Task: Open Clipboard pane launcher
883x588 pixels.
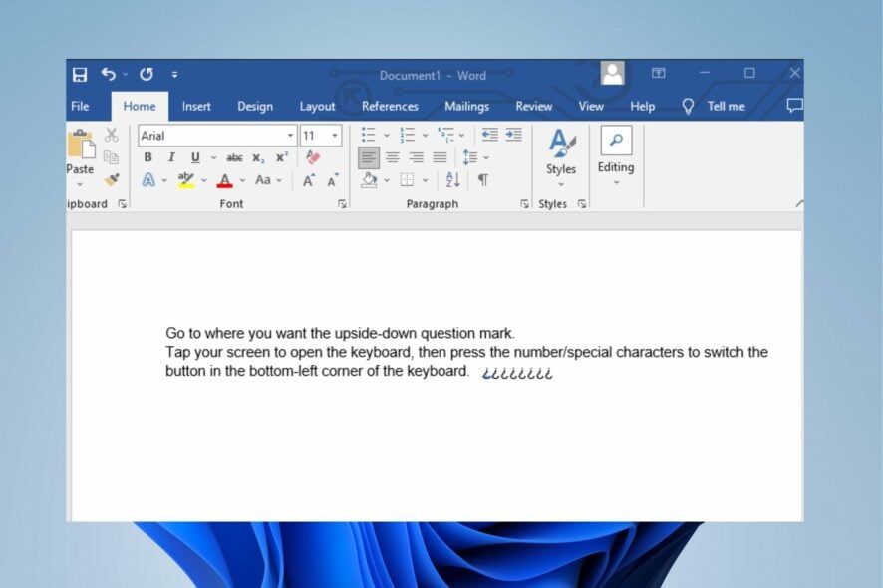Action: [x=122, y=204]
